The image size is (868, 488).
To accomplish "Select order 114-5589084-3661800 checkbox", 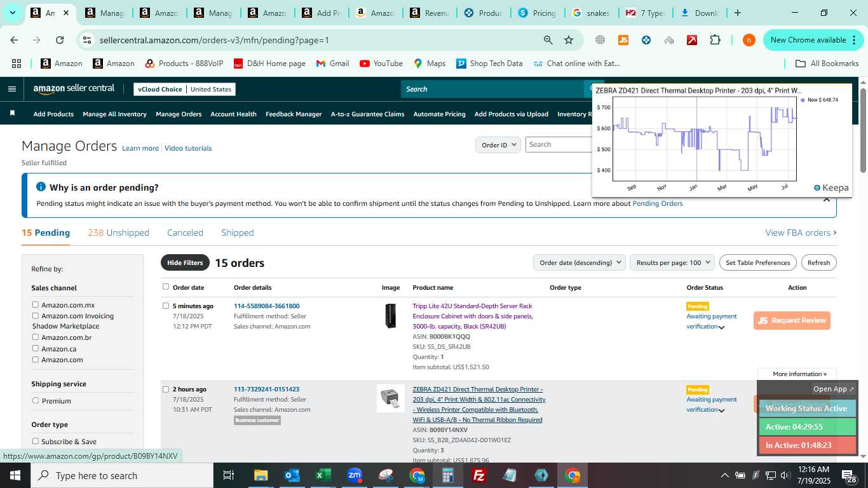I will pos(166,306).
